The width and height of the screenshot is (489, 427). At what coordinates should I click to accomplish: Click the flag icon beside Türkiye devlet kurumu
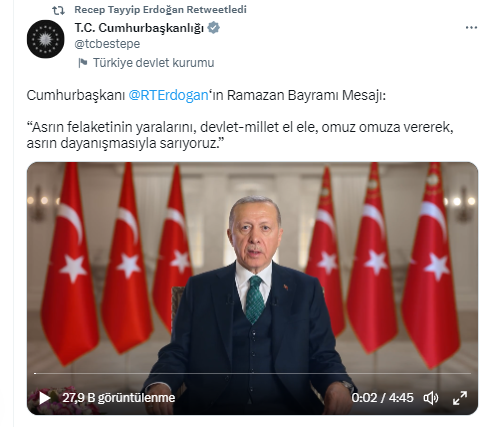click(83, 63)
